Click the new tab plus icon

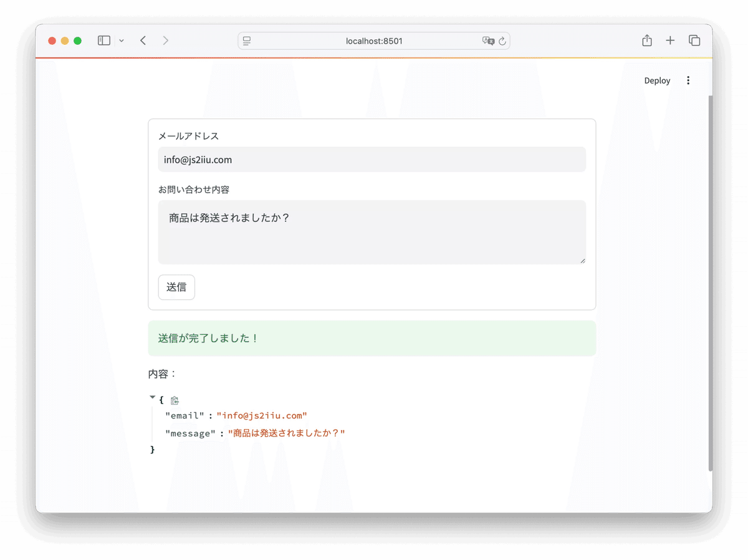(x=670, y=40)
